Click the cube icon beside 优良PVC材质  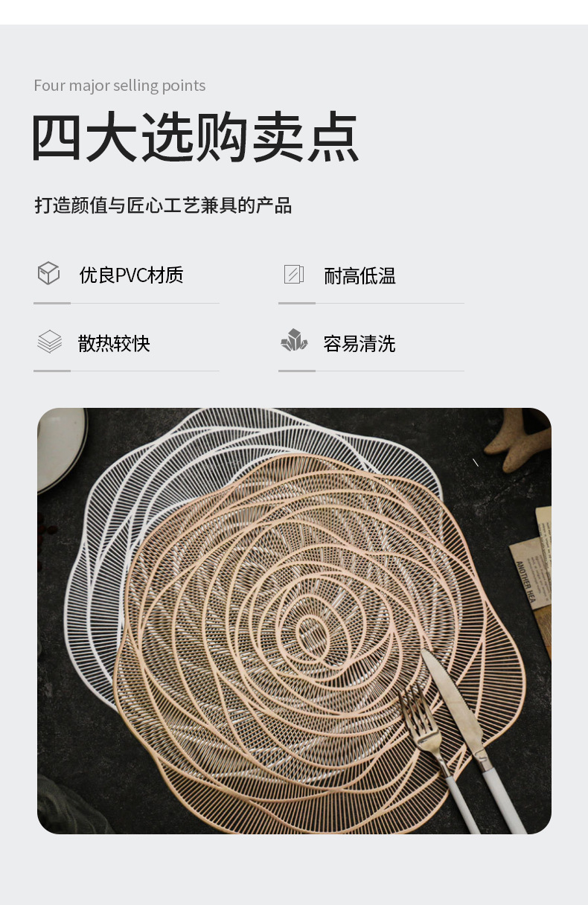[48, 273]
